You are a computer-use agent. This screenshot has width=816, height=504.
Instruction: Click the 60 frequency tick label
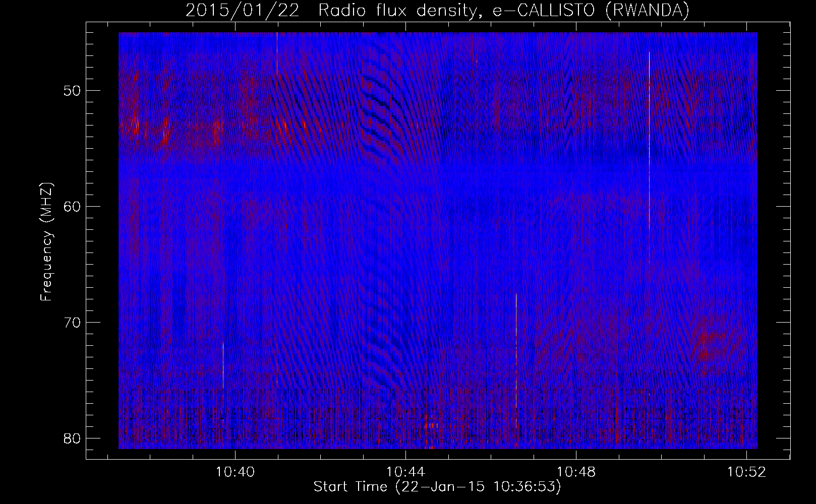[x=73, y=207]
